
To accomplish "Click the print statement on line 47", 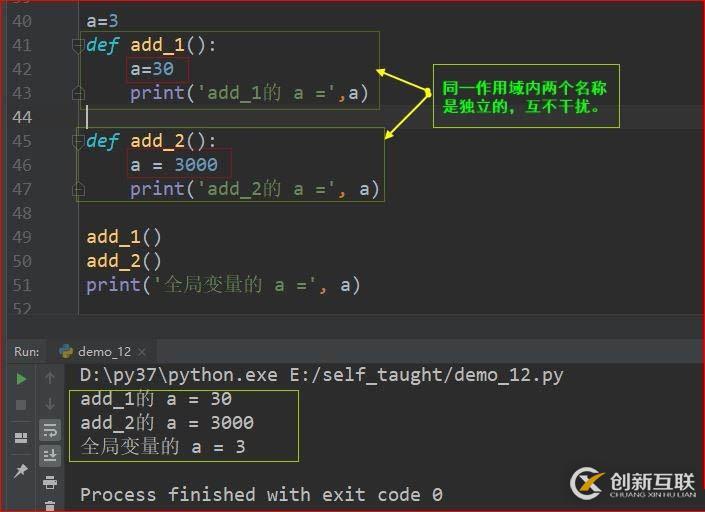I will point(255,189).
